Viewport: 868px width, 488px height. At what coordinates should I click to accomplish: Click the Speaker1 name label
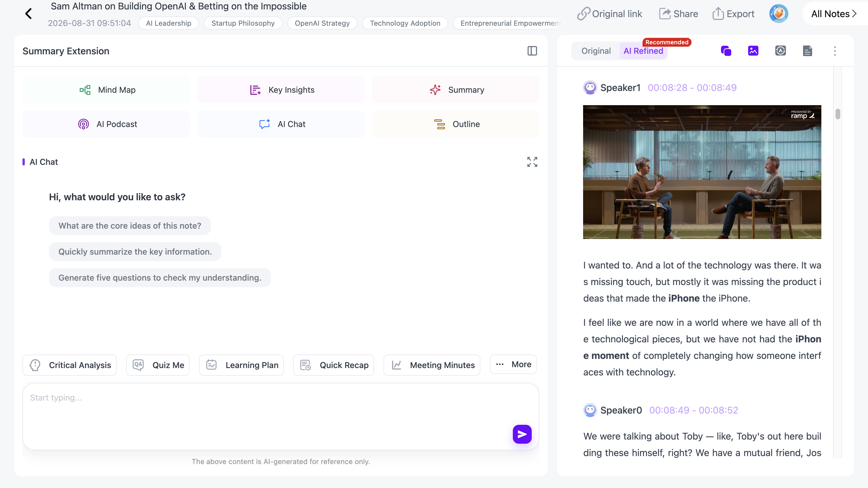pyautogui.click(x=620, y=88)
